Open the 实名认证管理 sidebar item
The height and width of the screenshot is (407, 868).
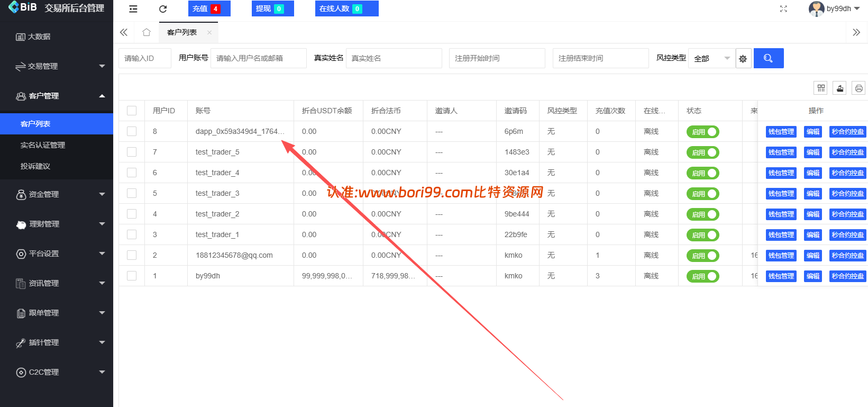click(57, 145)
